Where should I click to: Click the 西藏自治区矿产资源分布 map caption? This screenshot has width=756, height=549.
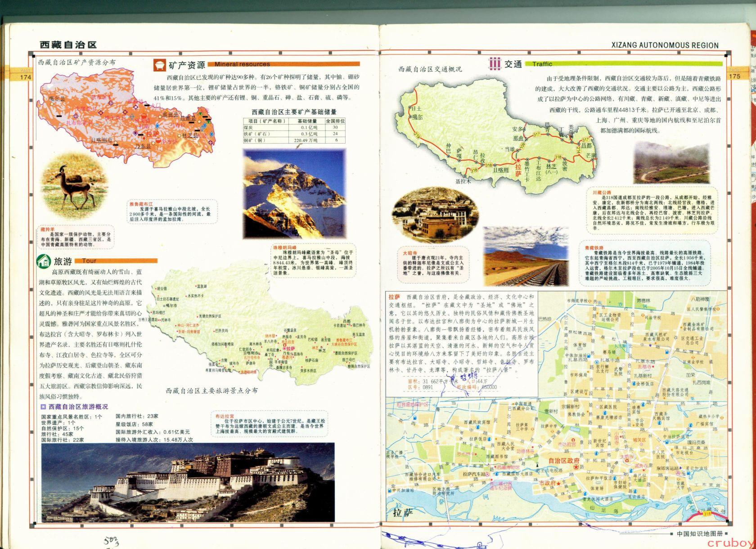point(76,62)
